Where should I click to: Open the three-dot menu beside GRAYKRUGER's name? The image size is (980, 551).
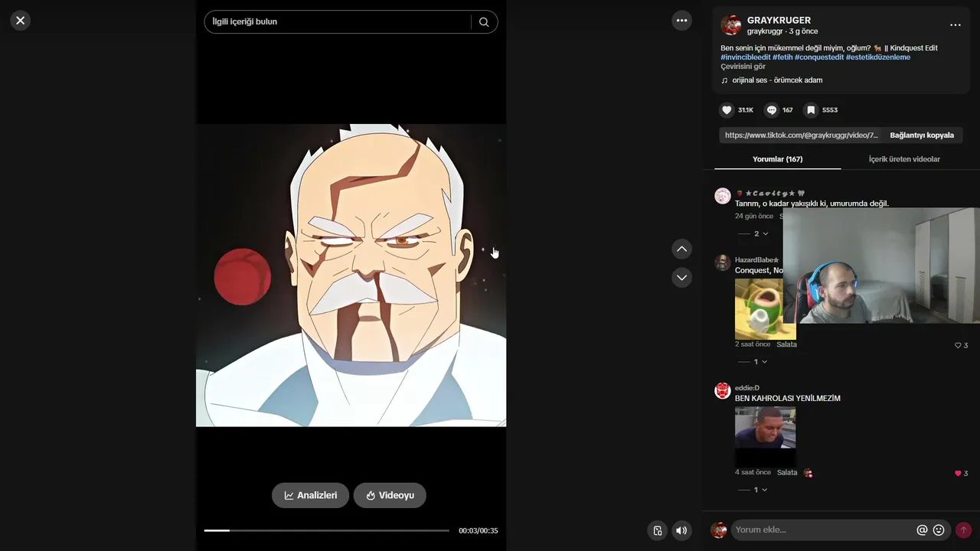(x=955, y=25)
